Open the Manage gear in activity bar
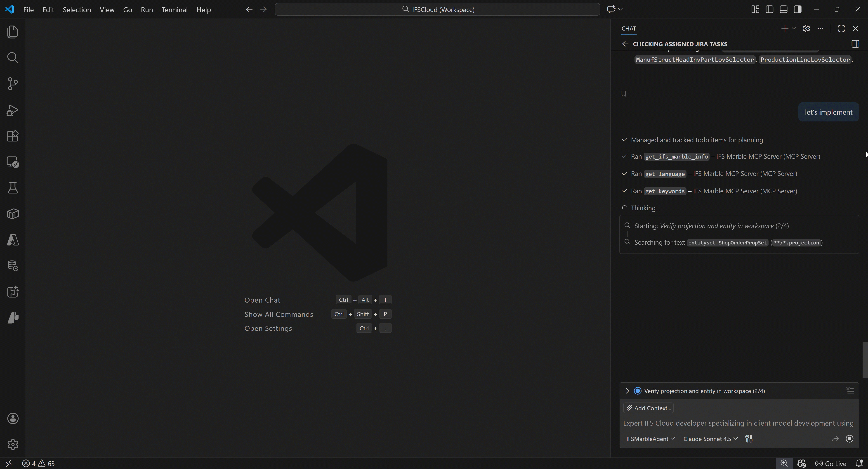 tap(13, 444)
